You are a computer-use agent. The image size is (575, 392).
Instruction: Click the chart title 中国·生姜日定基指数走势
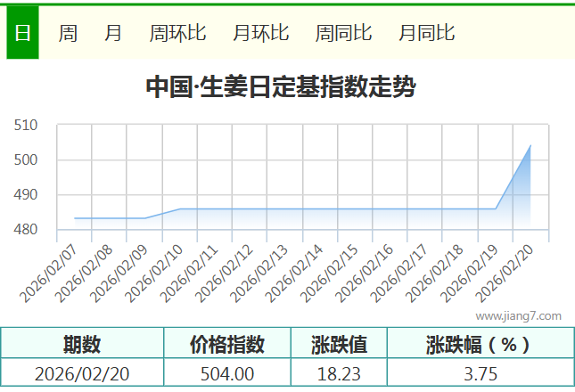click(x=280, y=87)
